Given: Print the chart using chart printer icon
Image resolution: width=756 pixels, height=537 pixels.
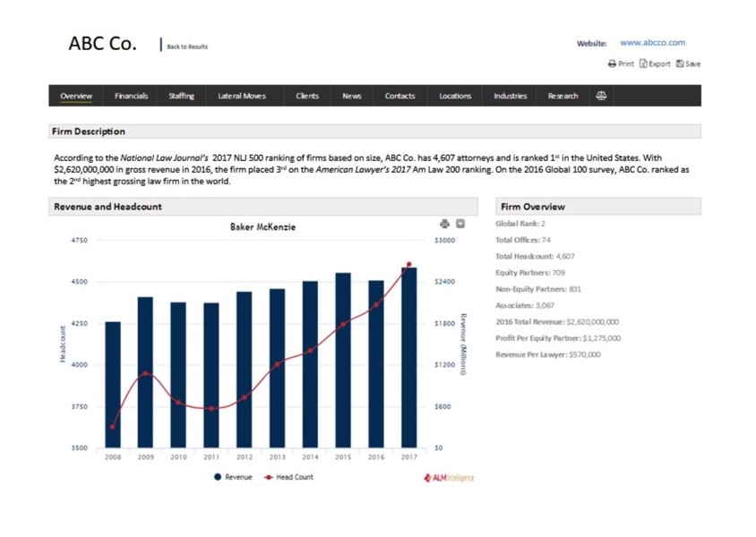Looking at the screenshot, I should click(x=444, y=224).
